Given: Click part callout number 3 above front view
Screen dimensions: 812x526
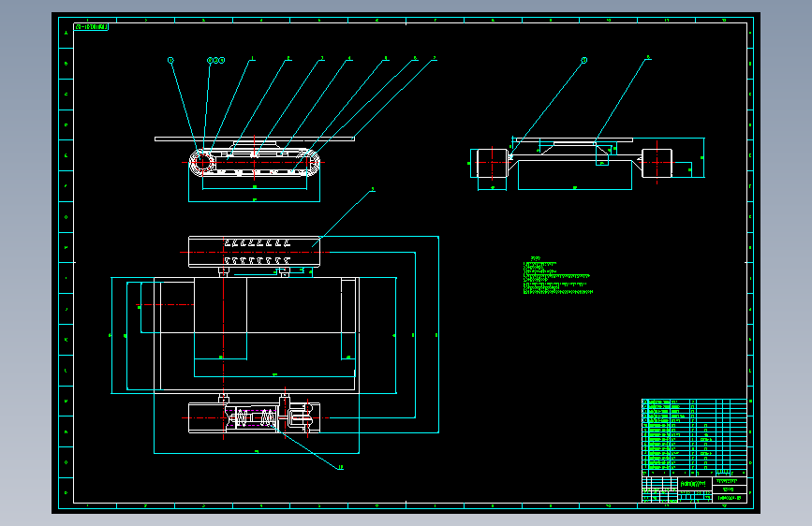Looking at the screenshot, I should pos(322,59).
